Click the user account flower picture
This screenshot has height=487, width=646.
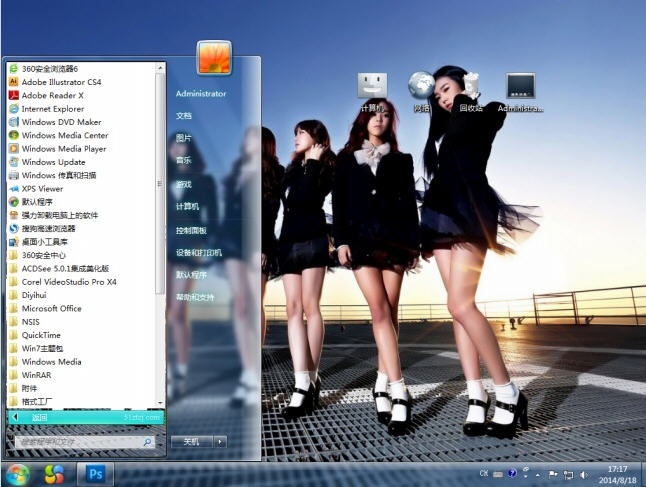tap(214, 58)
